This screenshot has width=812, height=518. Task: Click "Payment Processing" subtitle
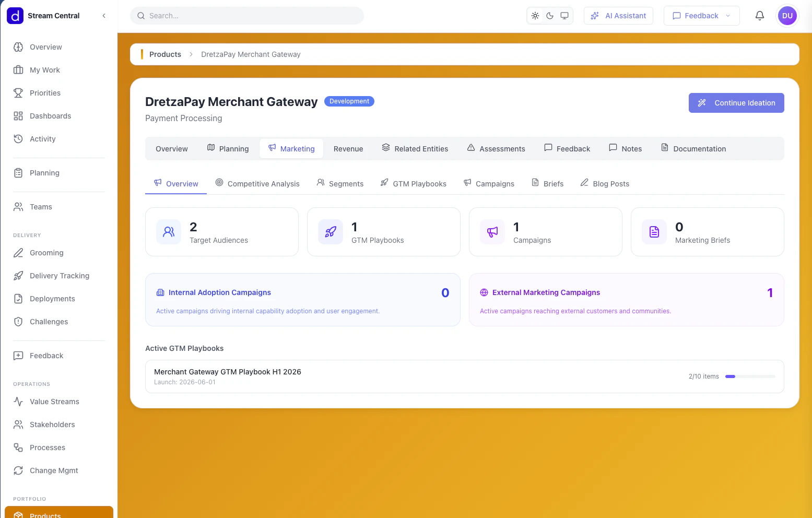[184, 119]
